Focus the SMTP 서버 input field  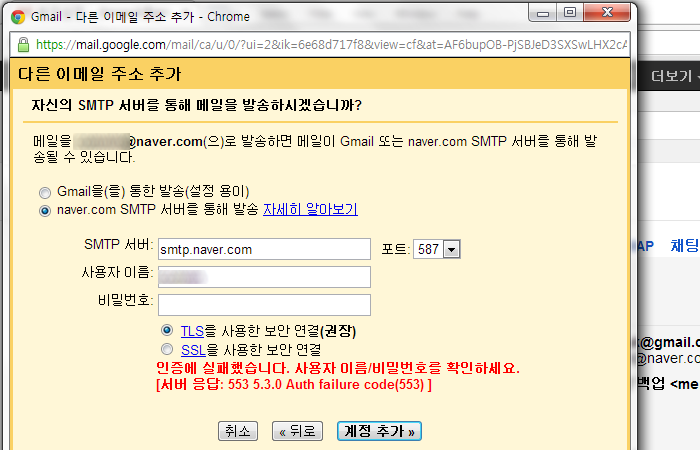point(264,249)
